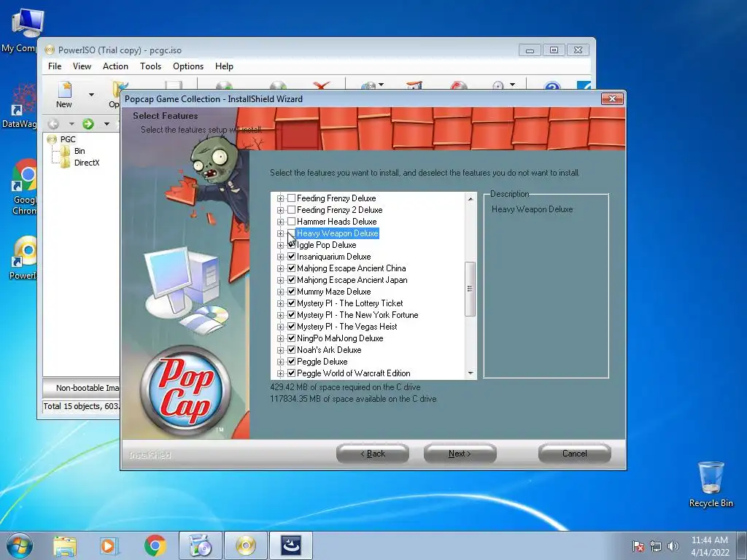Close the Popcap InstallShield Wizard window
The width and height of the screenshot is (747, 560).
click(x=612, y=98)
